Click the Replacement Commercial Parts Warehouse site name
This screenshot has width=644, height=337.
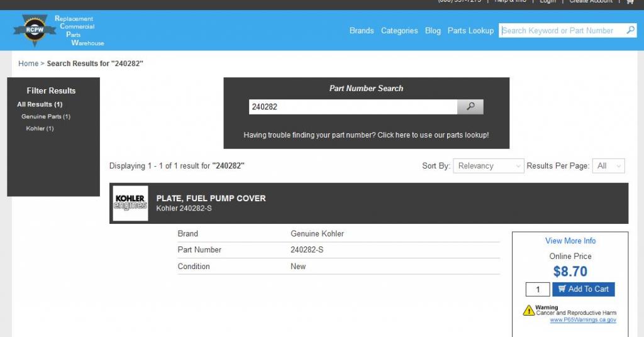79,30
